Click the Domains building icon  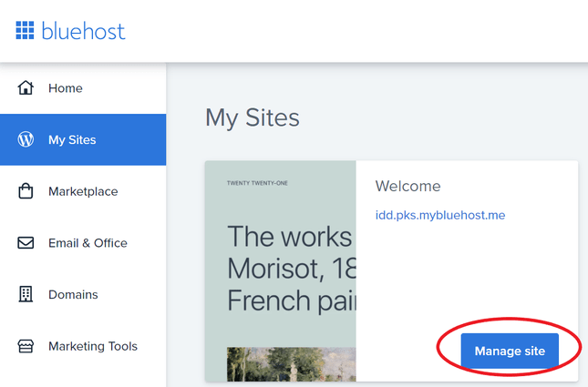point(26,294)
